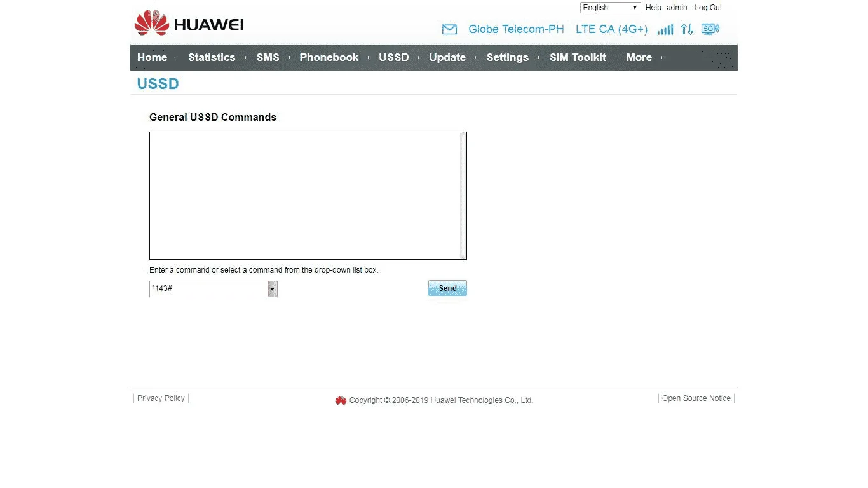
Task: Click the Send button
Action: [447, 288]
